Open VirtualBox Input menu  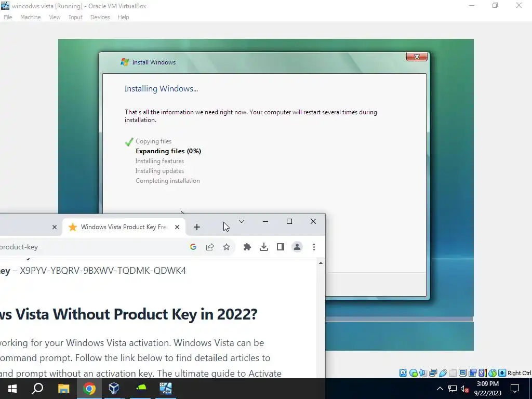point(76,17)
